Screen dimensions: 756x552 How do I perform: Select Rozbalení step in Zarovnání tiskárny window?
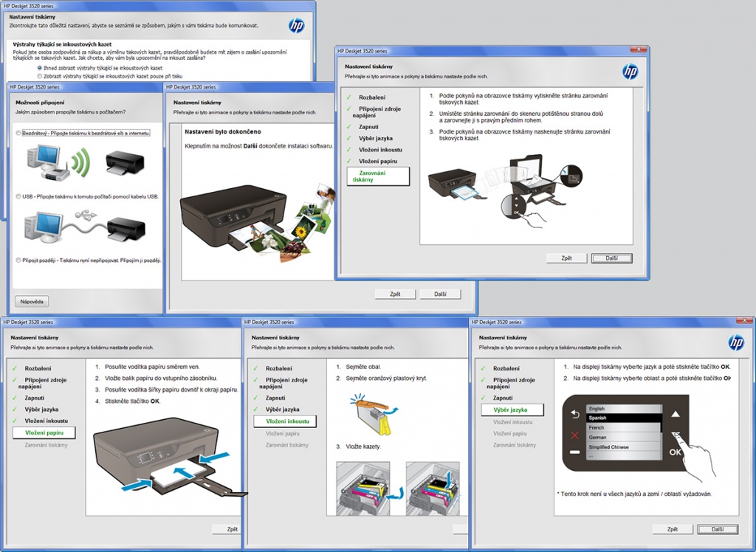(x=372, y=97)
